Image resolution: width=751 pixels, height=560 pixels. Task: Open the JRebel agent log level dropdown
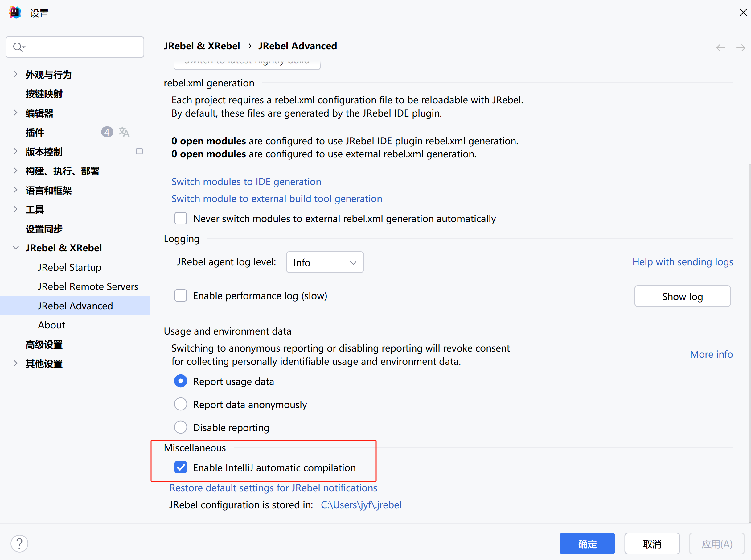[325, 262]
